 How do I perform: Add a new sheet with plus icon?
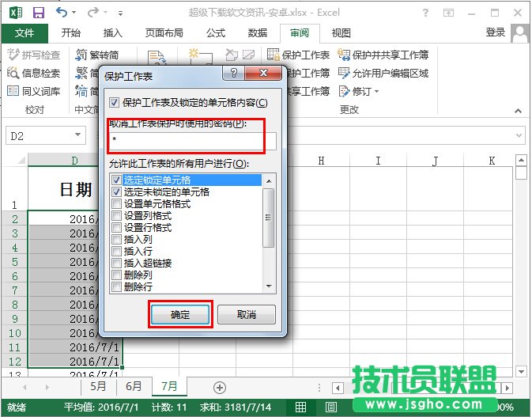[x=220, y=387]
